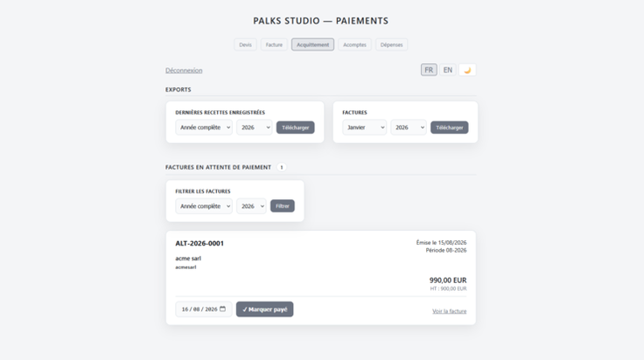This screenshot has width=644, height=360.
Task: Toggle dark mode with the moon icon
Action: 467,70
